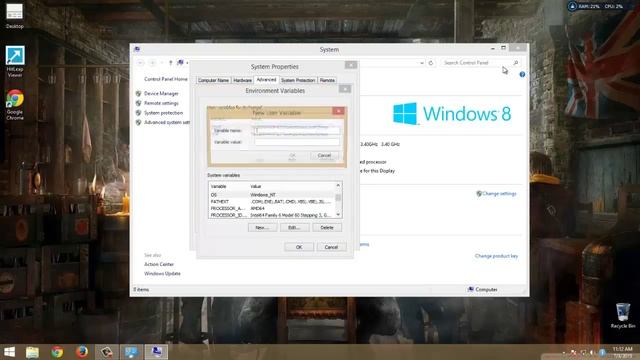Image resolution: width=640 pixels, height=360 pixels.
Task: Open the Change product key link
Action: click(x=496, y=256)
